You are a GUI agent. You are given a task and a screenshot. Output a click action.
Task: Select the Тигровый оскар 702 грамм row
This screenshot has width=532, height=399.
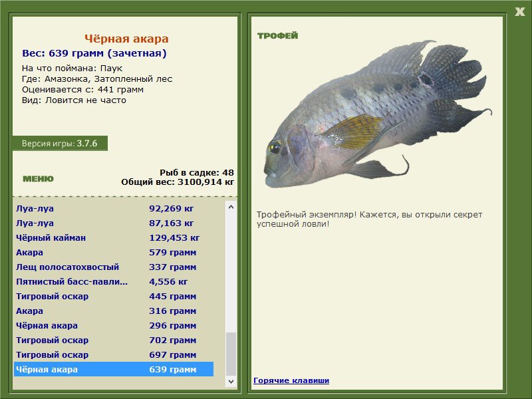114,340
